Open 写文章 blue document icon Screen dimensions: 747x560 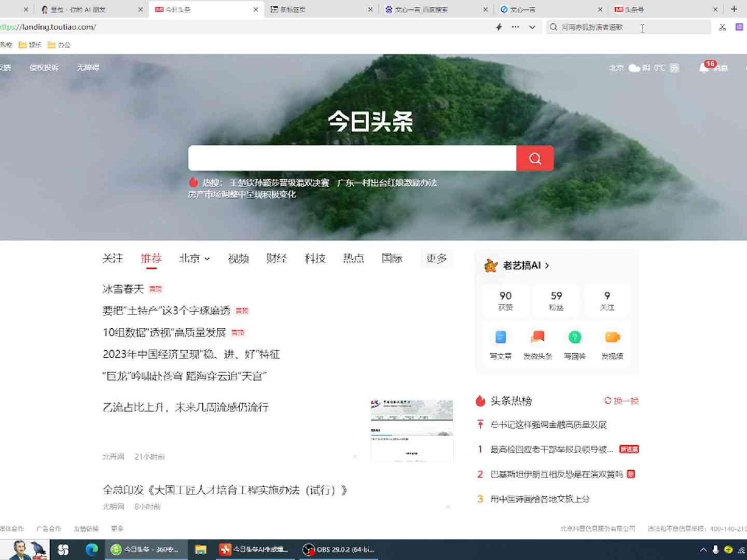tap(501, 338)
